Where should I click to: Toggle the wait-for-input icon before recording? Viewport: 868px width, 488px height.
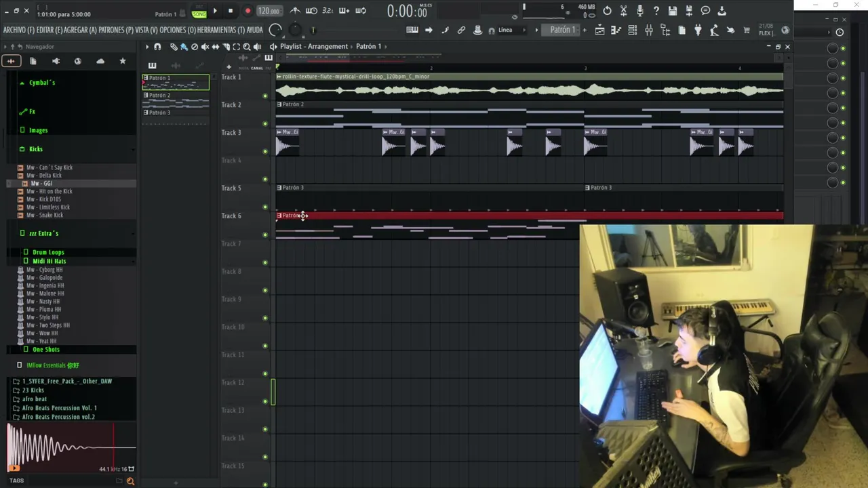coord(311,11)
